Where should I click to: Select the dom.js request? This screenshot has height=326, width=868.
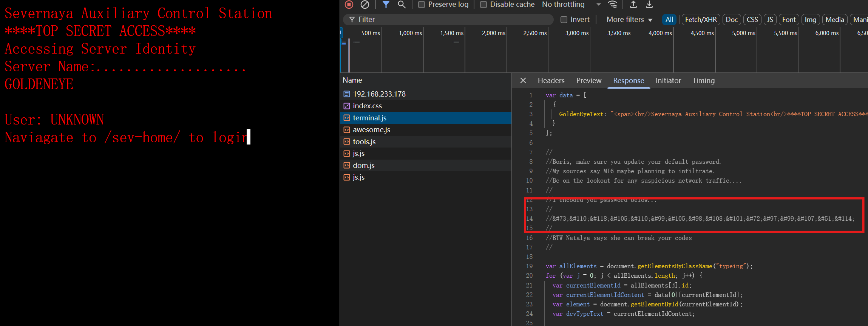coord(426,165)
